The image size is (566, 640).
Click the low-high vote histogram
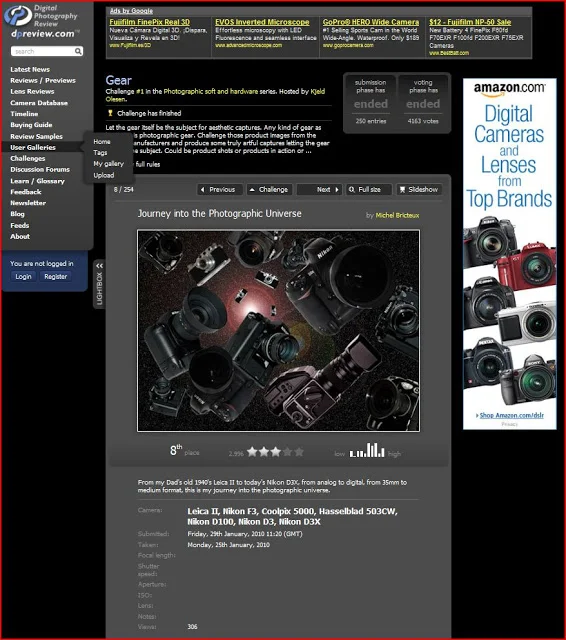point(366,450)
